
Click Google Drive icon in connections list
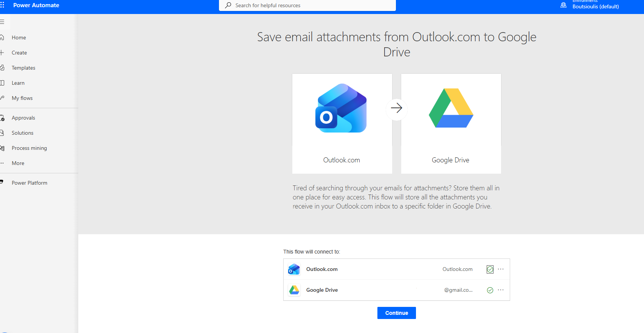[294, 290]
